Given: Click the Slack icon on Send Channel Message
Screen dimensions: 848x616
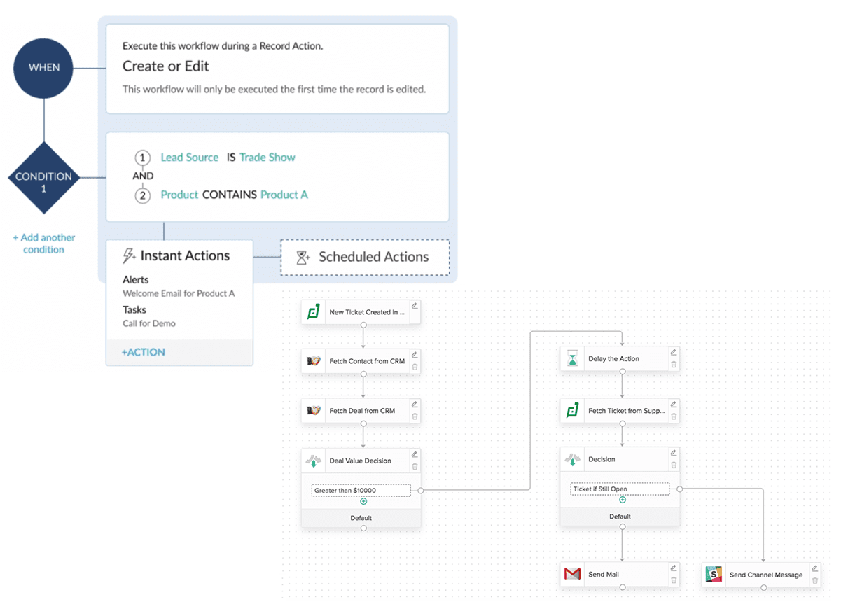Looking at the screenshot, I should pos(714,575).
